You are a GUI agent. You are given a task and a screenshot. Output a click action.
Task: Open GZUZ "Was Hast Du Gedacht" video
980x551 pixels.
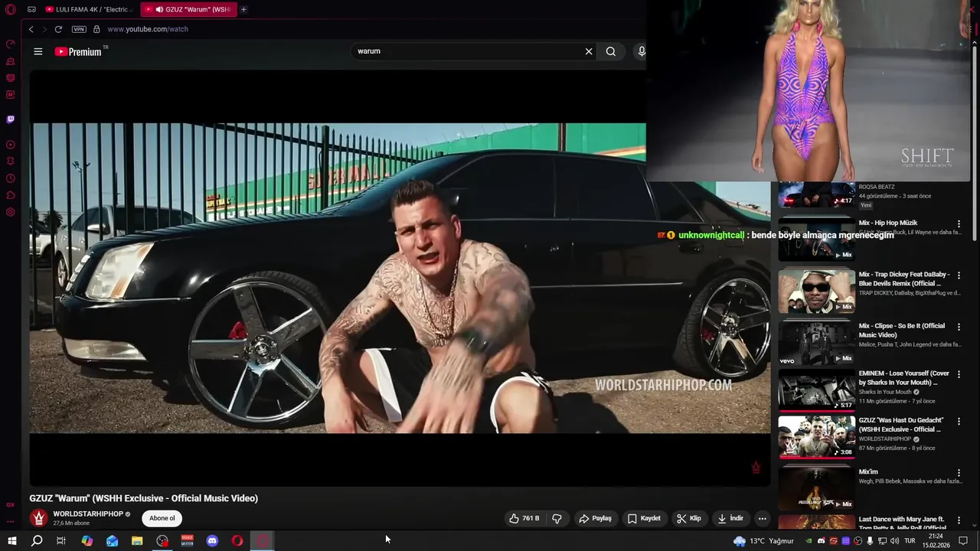(817, 437)
